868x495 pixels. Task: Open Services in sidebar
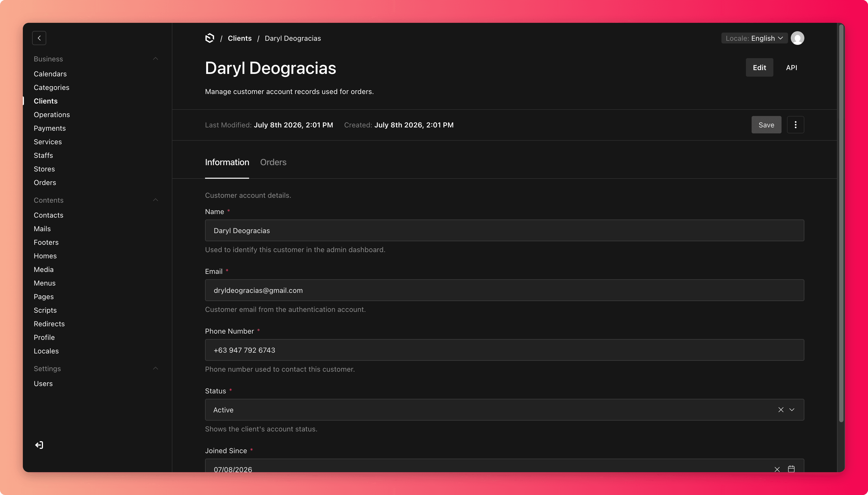click(x=48, y=142)
